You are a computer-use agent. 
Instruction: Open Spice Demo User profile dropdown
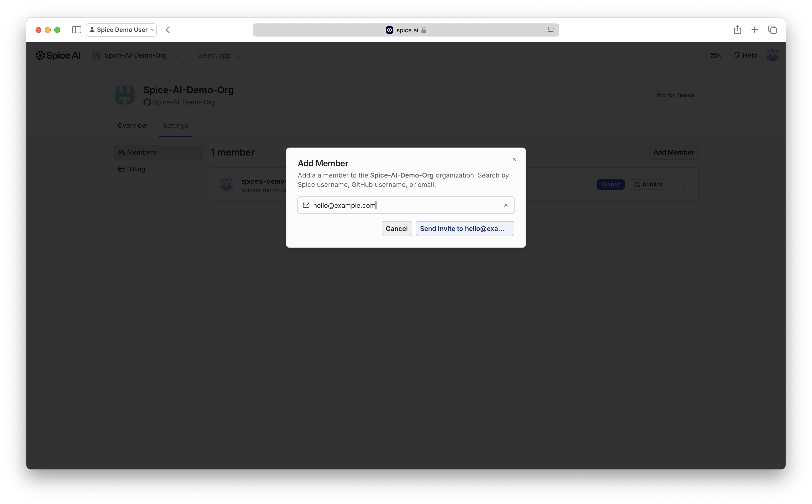point(121,30)
